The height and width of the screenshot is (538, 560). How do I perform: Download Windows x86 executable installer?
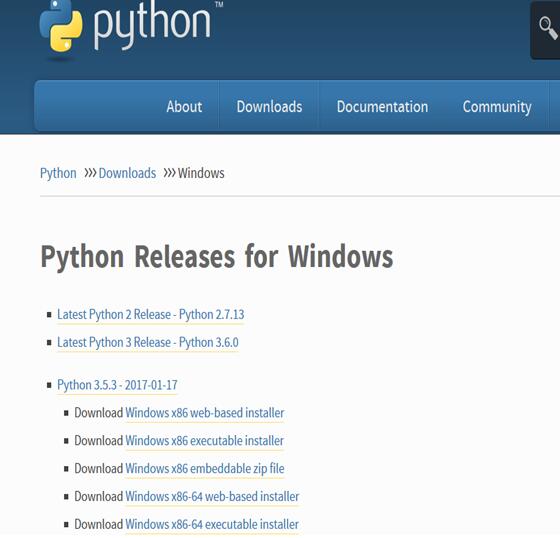click(x=204, y=441)
